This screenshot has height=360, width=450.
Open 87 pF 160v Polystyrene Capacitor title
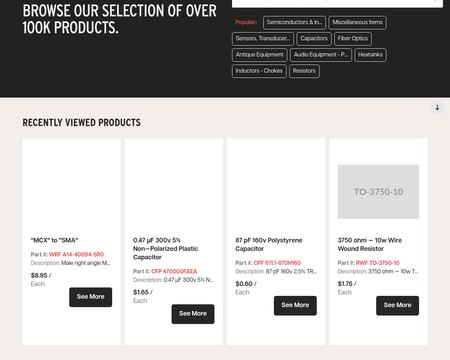click(x=269, y=244)
